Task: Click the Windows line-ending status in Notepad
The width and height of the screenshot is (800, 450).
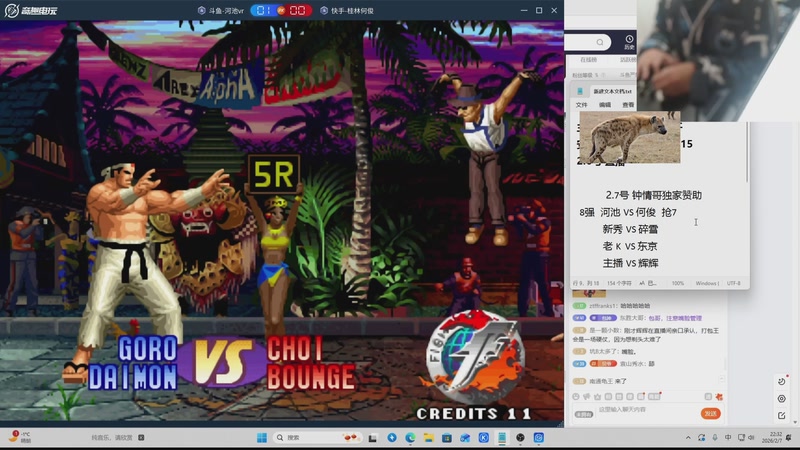Action: click(707, 283)
